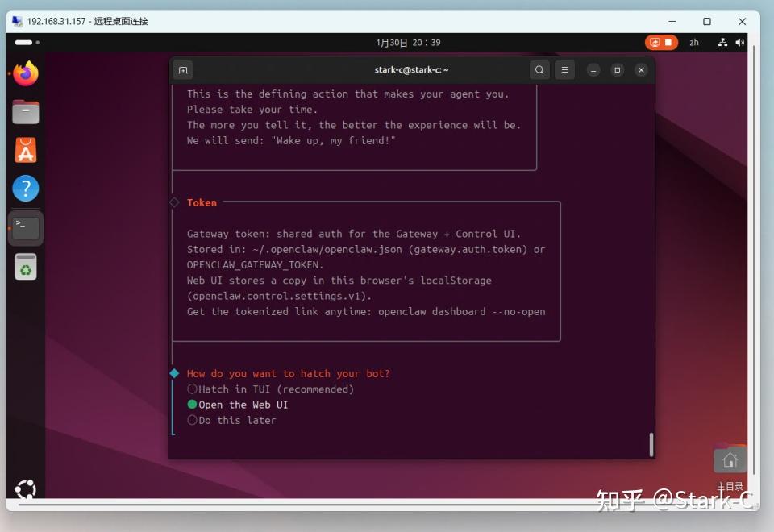
Task: Open search in terminal header
Action: point(539,70)
